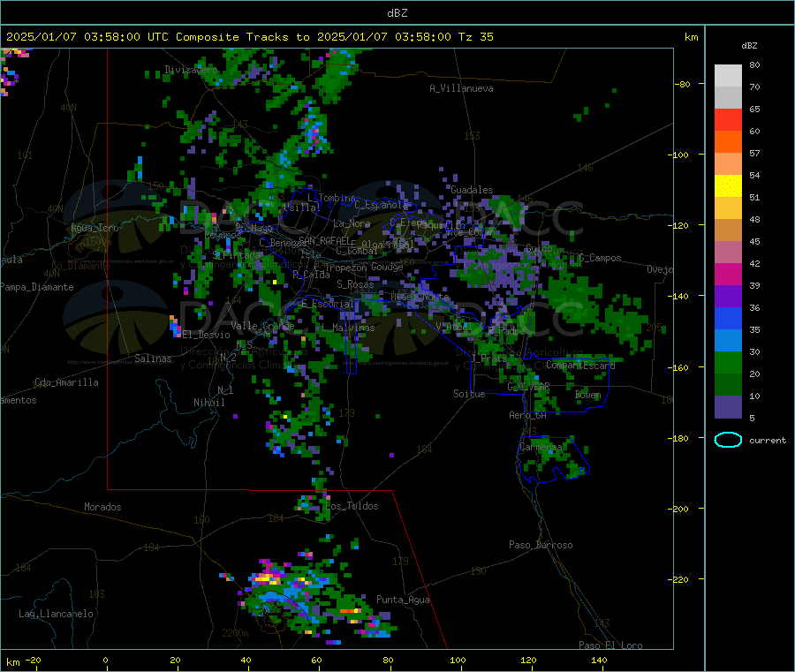Click the 'Cda_Amarilla' map label
The height and width of the screenshot is (672, 795).
pyautogui.click(x=66, y=382)
